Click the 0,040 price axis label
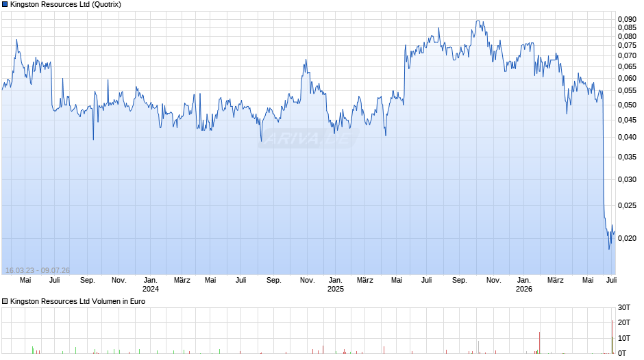 point(627,137)
